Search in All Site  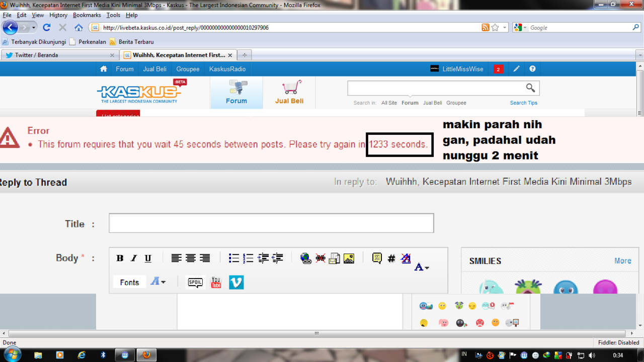point(389,103)
